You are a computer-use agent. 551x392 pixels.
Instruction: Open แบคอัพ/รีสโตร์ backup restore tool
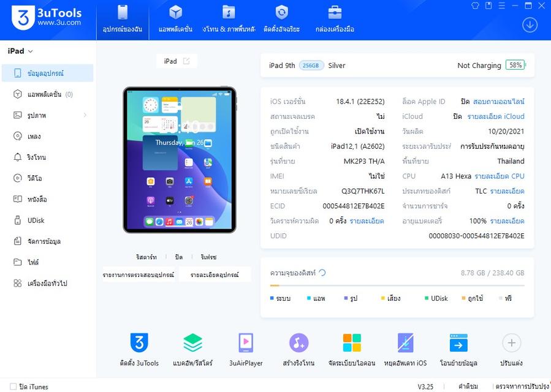pyautogui.click(x=192, y=342)
